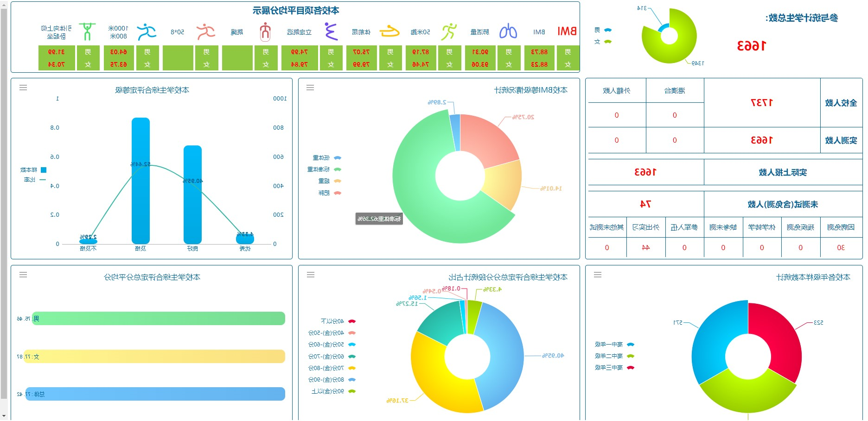This screenshot has height=421, width=868.
Task: Click the 1663 value beside 实测人数
Action: (x=761, y=140)
